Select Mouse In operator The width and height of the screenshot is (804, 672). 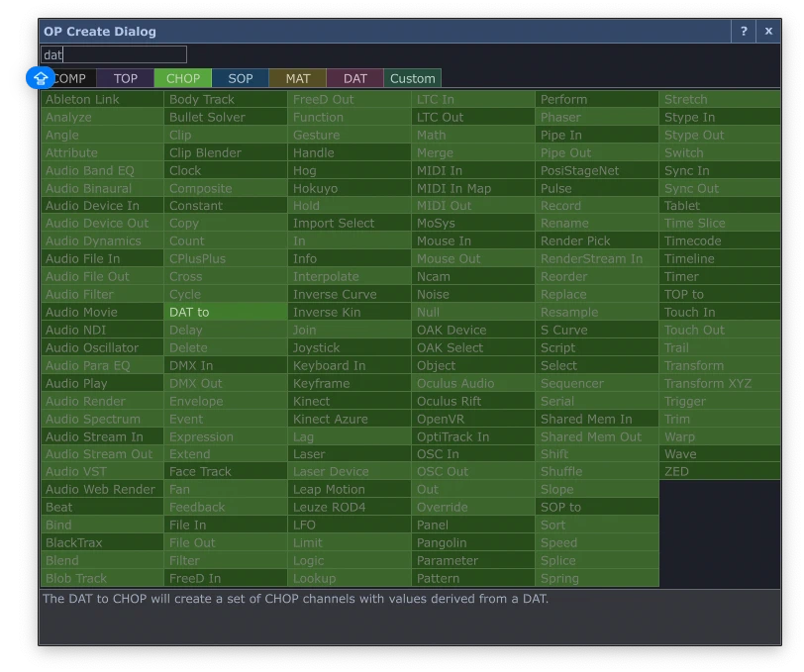click(x=472, y=240)
